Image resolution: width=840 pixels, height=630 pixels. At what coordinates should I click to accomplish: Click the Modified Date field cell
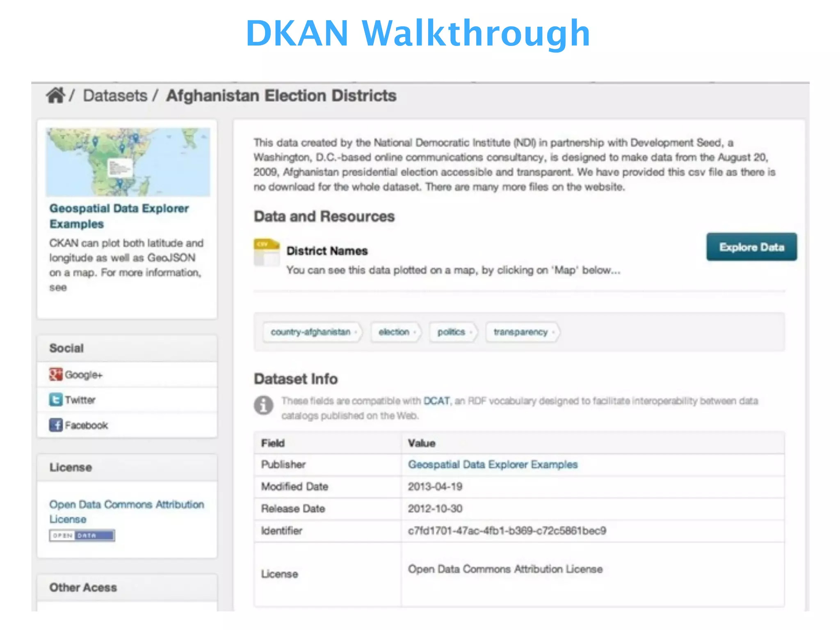coord(327,487)
